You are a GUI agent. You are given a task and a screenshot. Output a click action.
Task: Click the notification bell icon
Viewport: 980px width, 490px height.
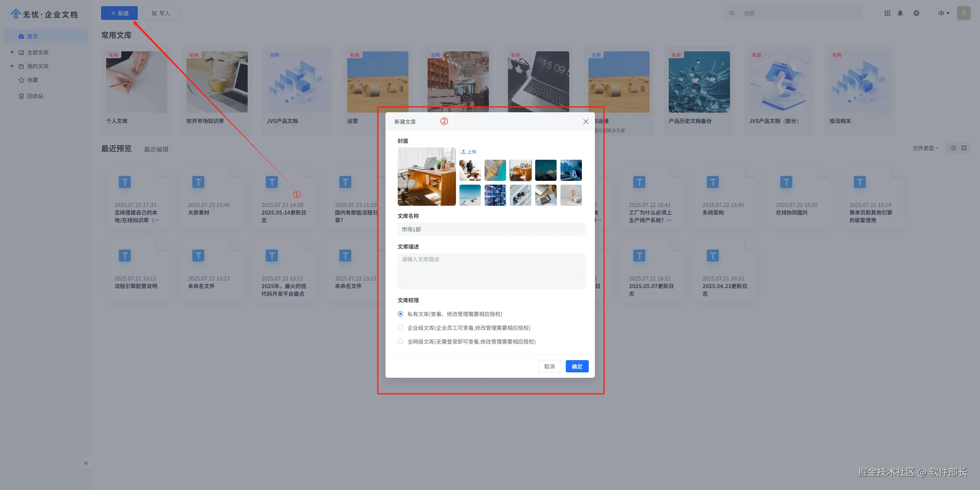point(900,13)
